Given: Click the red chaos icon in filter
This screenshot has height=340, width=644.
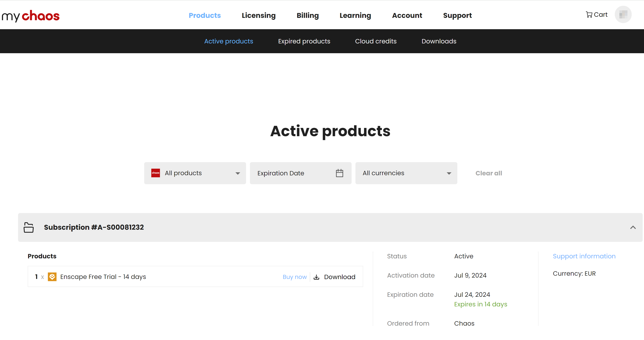Looking at the screenshot, I should tap(156, 173).
